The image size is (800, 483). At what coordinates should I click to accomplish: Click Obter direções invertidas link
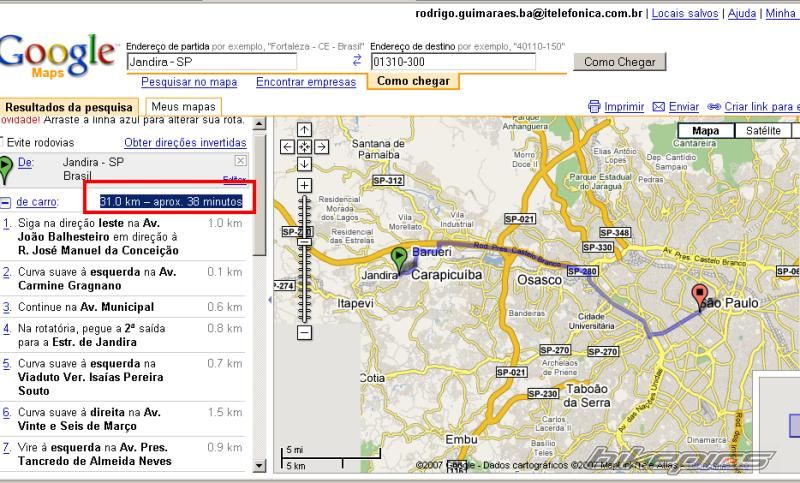tap(185, 142)
